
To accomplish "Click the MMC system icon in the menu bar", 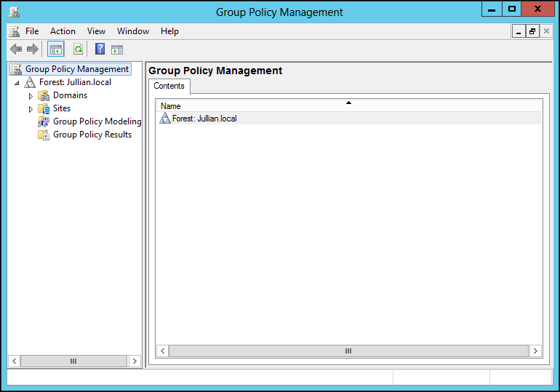I will click(14, 31).
